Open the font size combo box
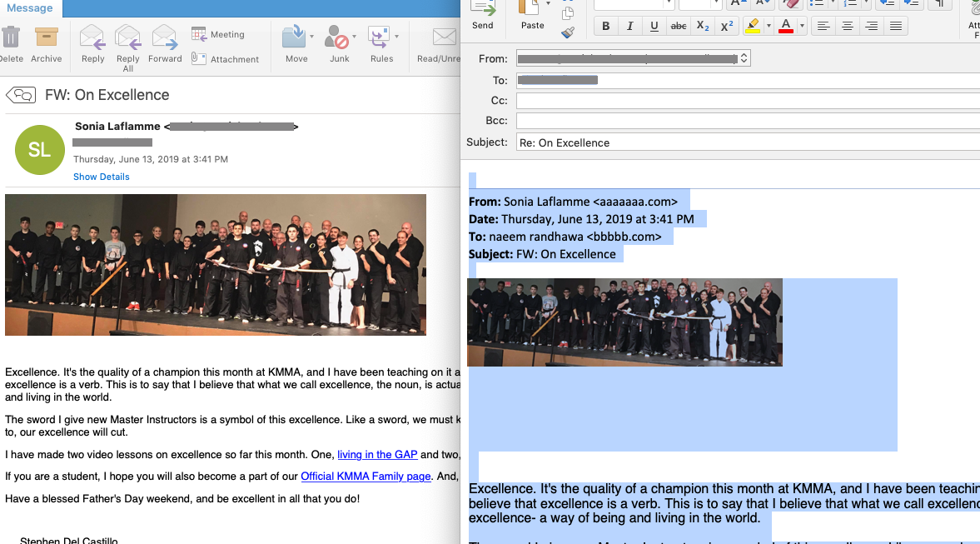The height and width of the screenshot is (544, 980). (x=700, y=4)
